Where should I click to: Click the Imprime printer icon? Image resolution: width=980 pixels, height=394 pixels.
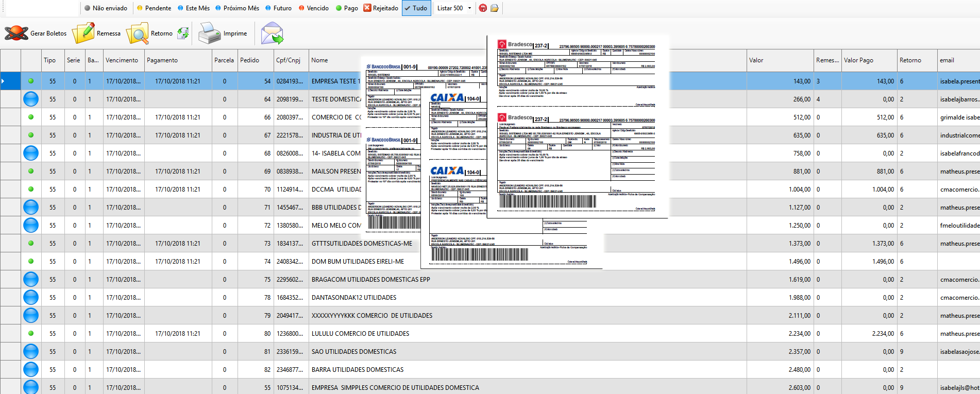pyautogui.click(x=210, y=33)
